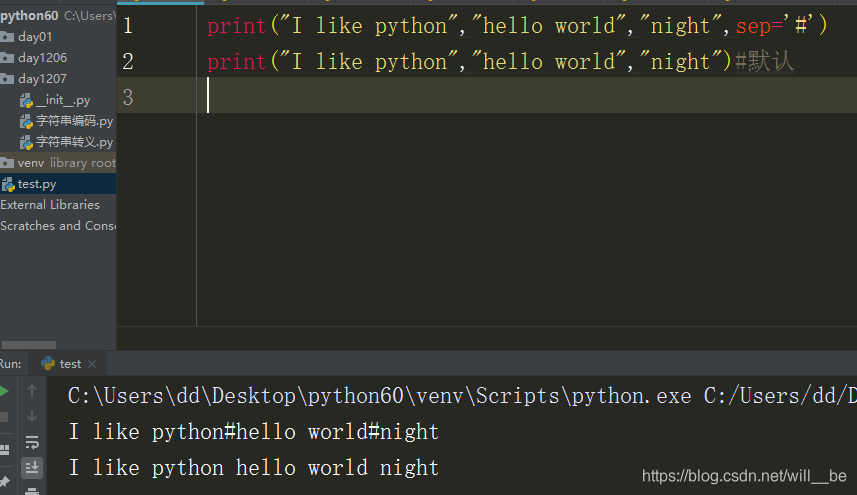
Task: Place cursor on the sep='#' argument
Action: pos(774,26)
